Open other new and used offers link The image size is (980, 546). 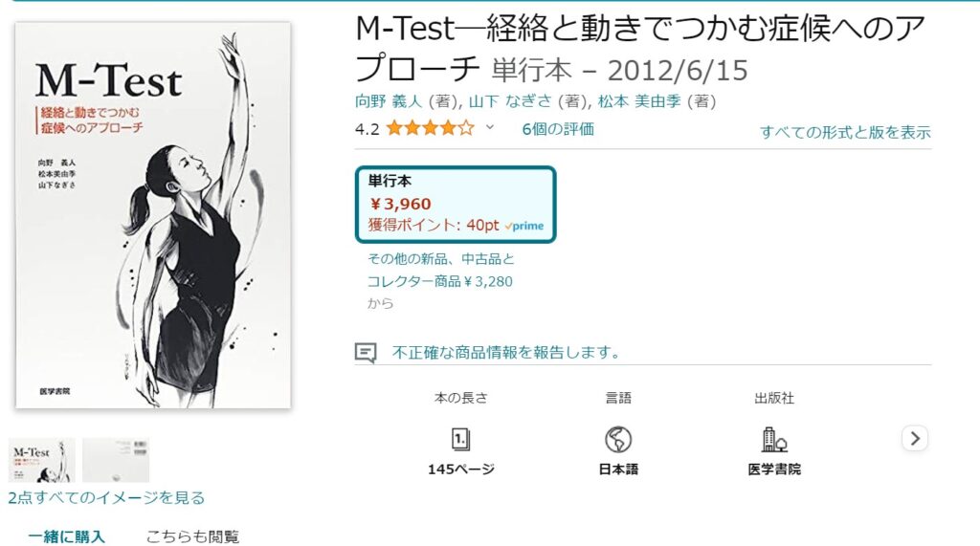tap(441, 270)
